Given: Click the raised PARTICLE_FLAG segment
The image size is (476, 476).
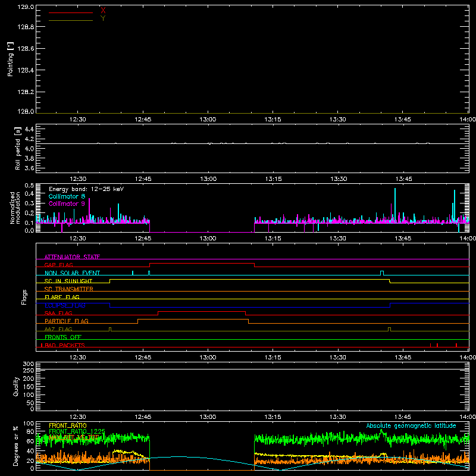Looking at the screenshot, I should pos(193,320).
